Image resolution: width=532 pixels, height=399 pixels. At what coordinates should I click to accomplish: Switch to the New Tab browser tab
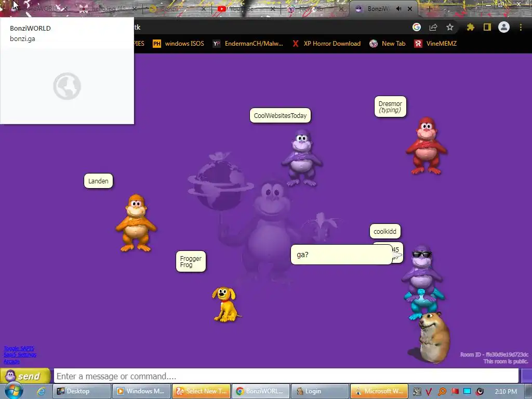pos(312,9)
